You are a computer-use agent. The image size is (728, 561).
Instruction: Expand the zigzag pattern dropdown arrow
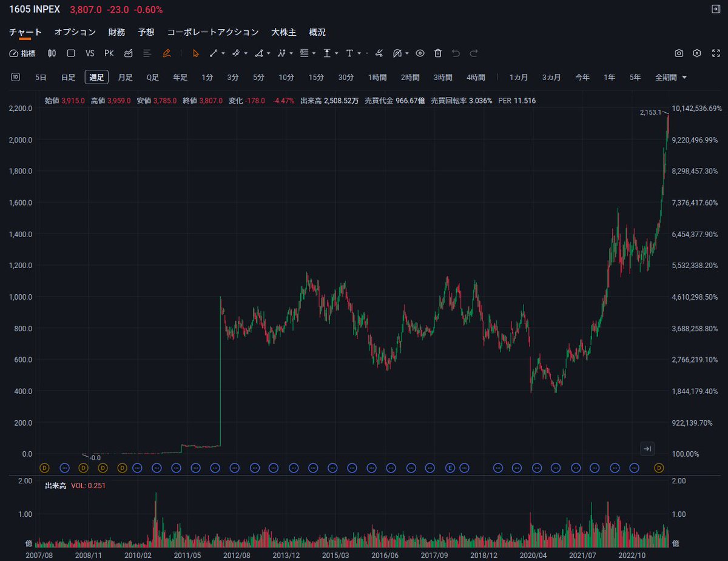tap(291, 53)
